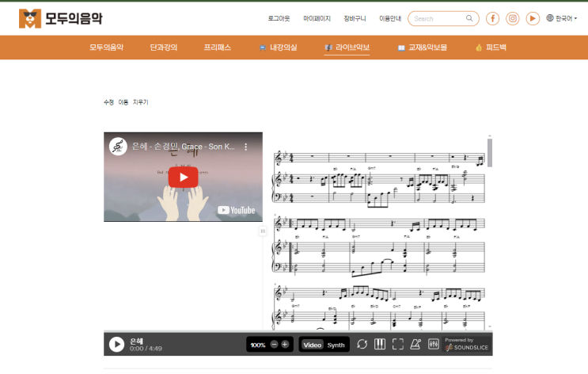Screen dimensions: 588x374
Task: Open the video's three-dot options menu
Action: click(x=245, y=147)
